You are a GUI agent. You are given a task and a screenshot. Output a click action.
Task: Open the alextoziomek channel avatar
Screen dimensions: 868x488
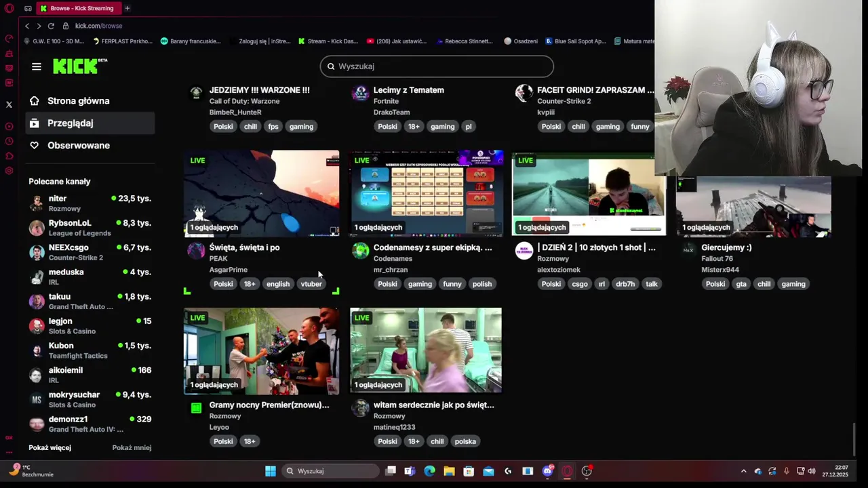[x=524, y=251]
